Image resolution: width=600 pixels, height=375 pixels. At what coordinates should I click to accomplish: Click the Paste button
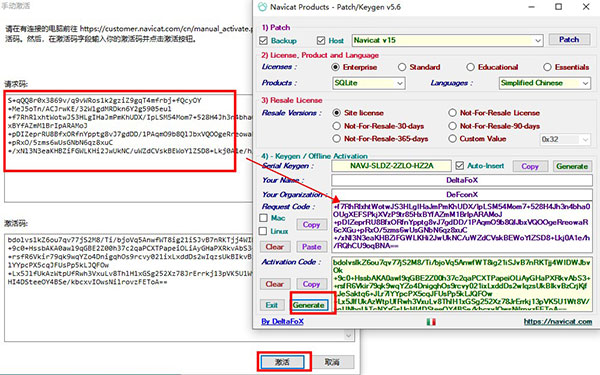click(x=311, y=247)
